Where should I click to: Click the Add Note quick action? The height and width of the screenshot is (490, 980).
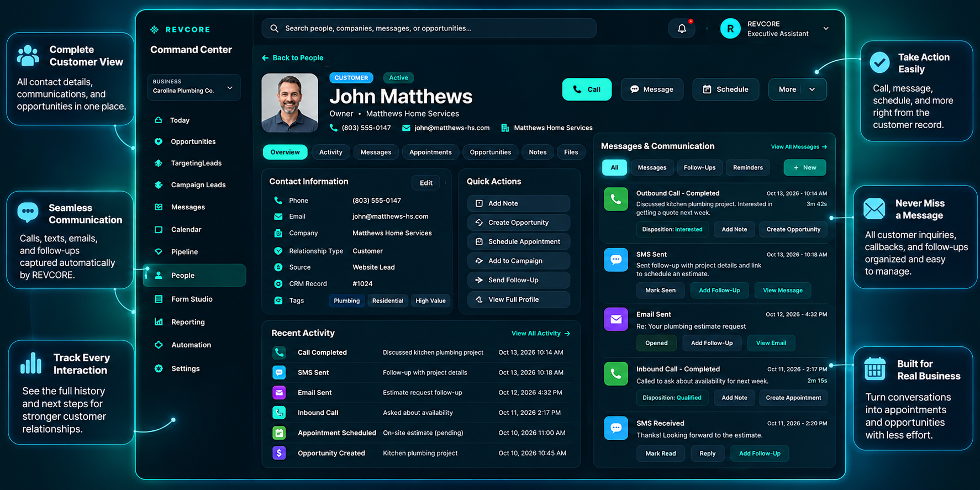(x=519, y=203)
